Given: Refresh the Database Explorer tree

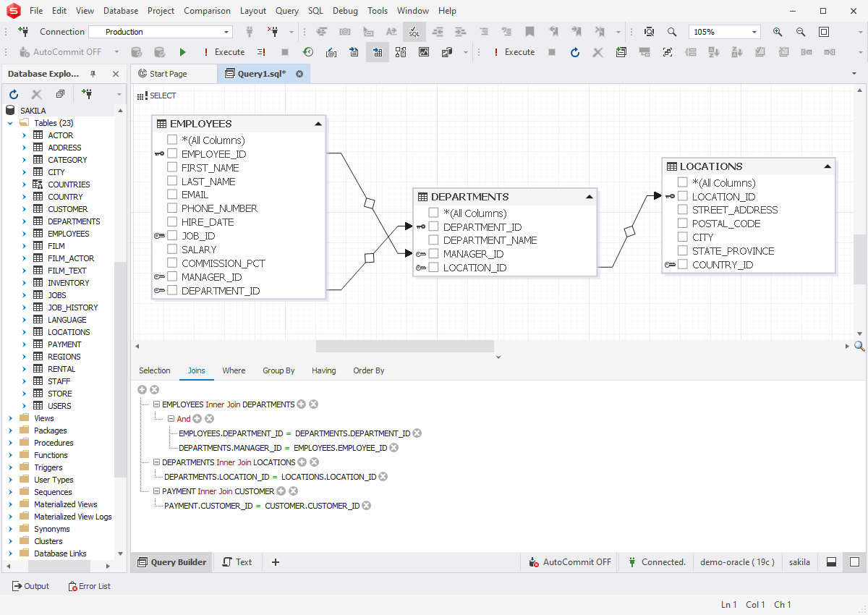Looking at the screenshot, I should tap(14, 94).
